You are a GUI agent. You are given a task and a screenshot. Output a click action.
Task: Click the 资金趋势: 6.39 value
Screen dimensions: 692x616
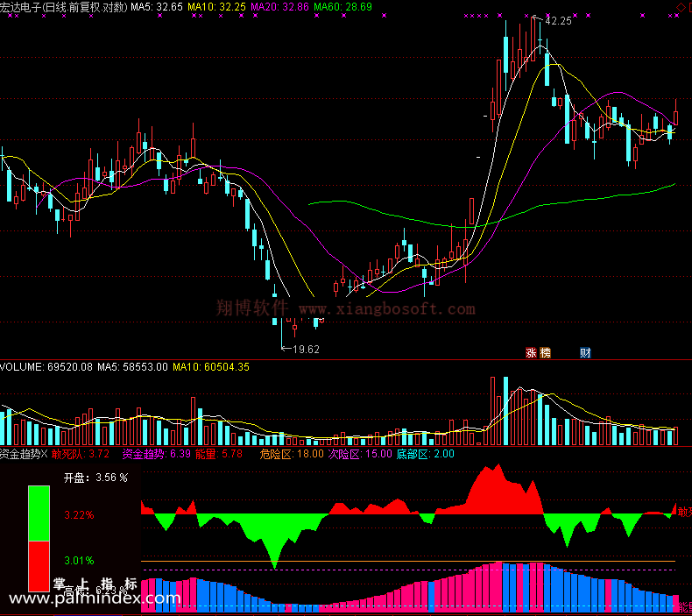[x=156, y=454]
